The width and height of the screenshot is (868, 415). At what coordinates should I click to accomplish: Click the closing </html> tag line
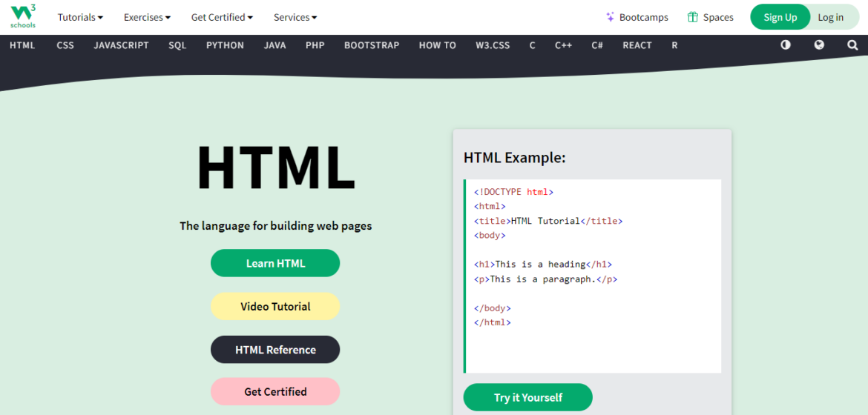[x=493, y=322]
